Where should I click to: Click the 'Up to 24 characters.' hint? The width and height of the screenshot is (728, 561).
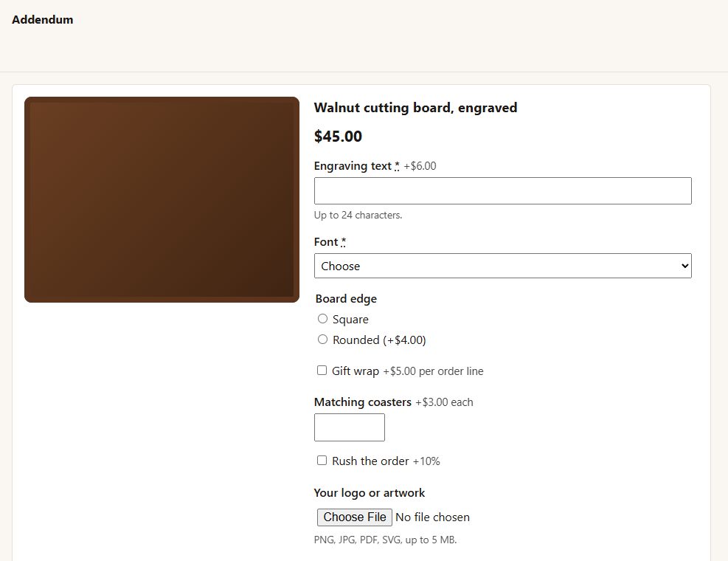358,216
